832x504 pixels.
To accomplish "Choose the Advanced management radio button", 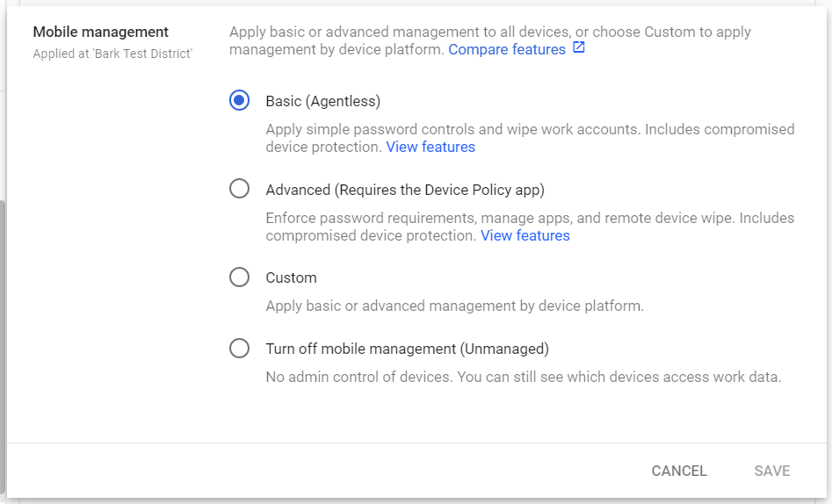I will pos(239,188).
